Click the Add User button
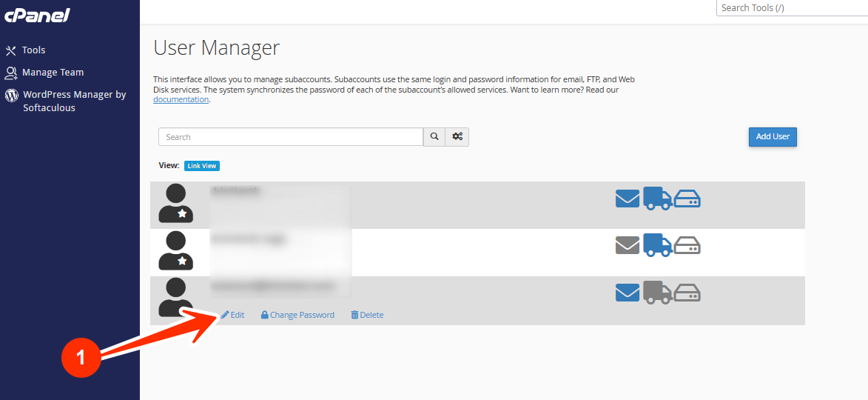Viewport: 868px width, 400px height. [x=773, y=136]
